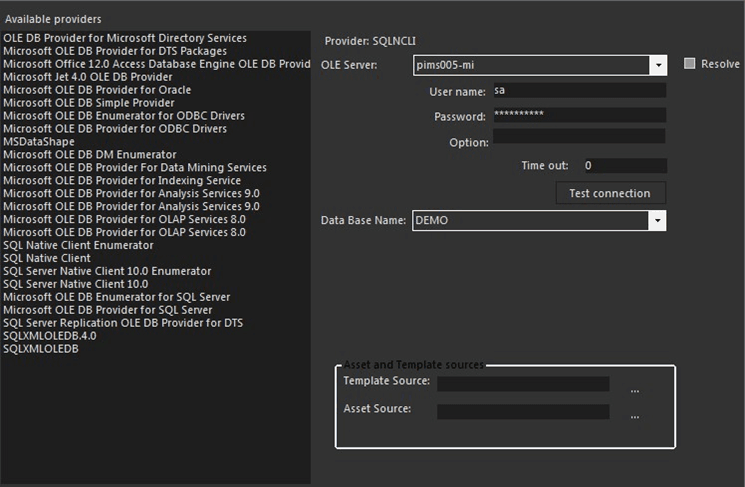
Task: Select Microsoft OLE DB Provider For Data Mining Services
Action: click(x=135, y=167)
